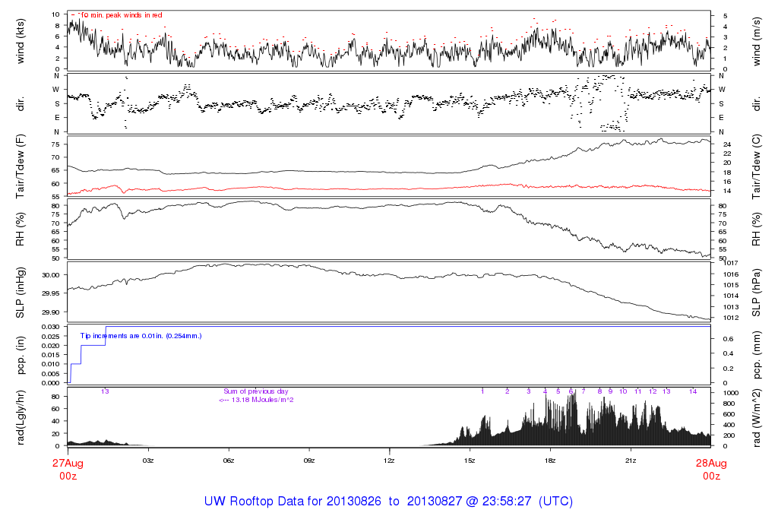Select the red "28Aug 00z" end label
Image resolution: width=778 pixels, height=532 pixels.
[710, 469]
